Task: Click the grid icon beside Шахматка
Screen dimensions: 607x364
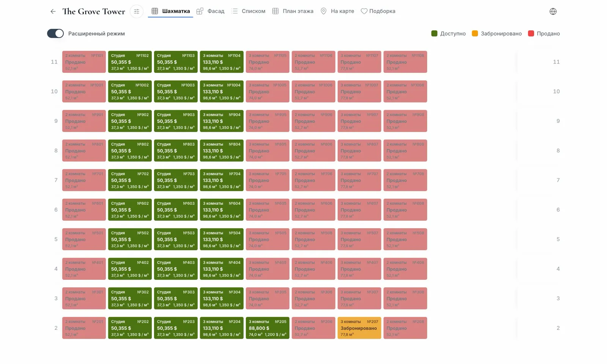Action: 155,11
